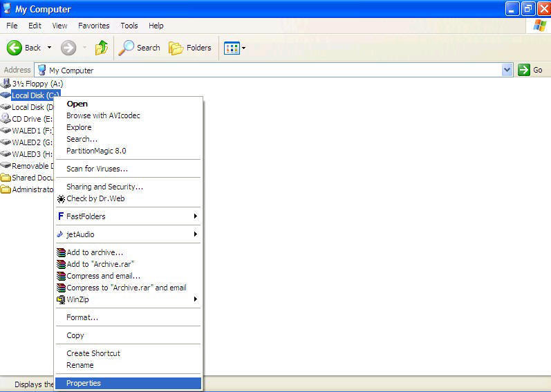Click the Compress and email... icon
Screen dimensions: 551x392
pos(61,276)
